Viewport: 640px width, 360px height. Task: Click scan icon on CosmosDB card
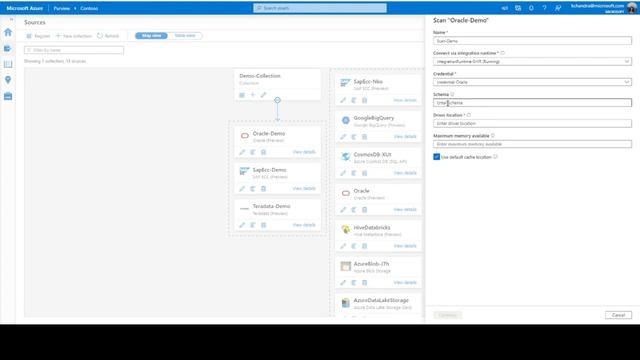(x=354, y=173)
